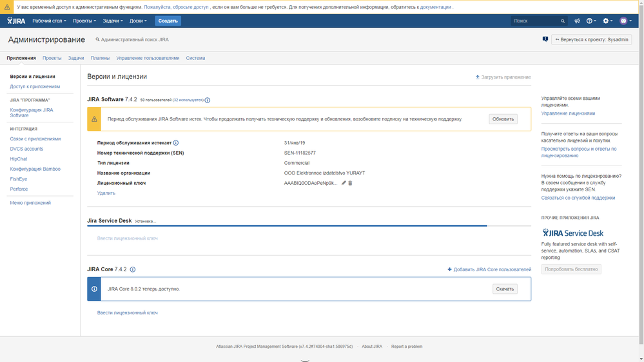Click OOO Elektronnoe izdatelstvo YURAYT text
644x362 pixels.
pos(324,173)
